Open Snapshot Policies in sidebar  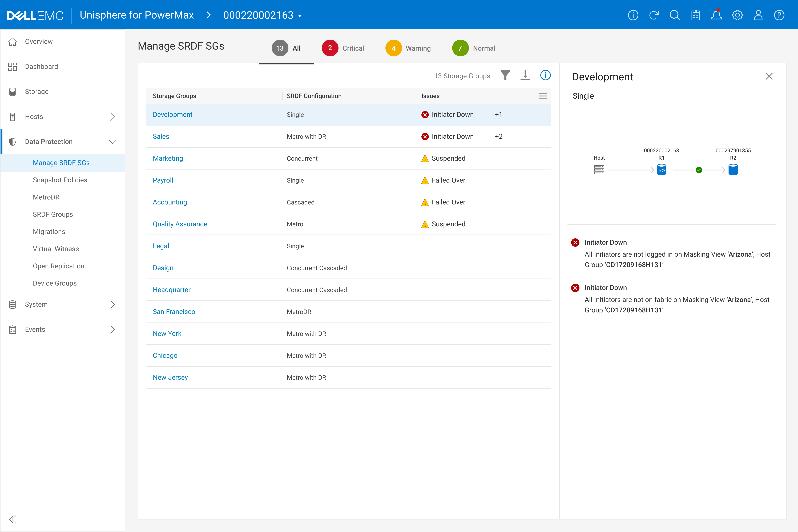click(x=60, y=180)
